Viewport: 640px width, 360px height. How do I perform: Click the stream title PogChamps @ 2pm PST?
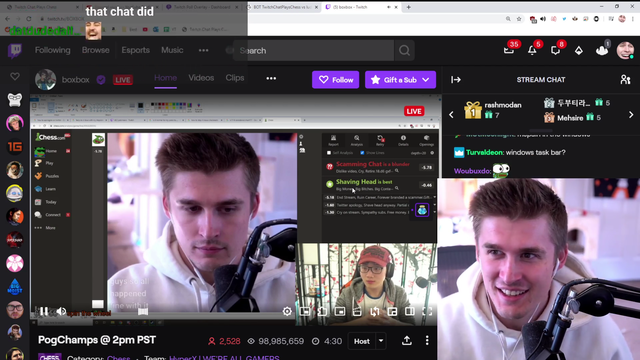97,340
